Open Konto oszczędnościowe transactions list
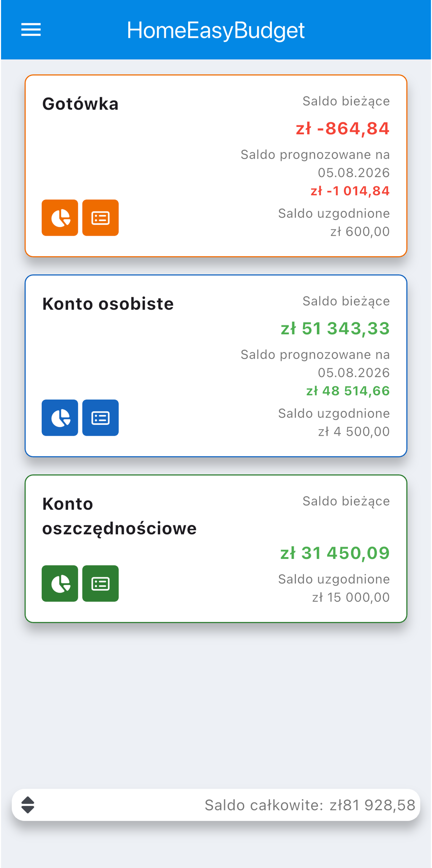432x868 pixels. [101, 583]
